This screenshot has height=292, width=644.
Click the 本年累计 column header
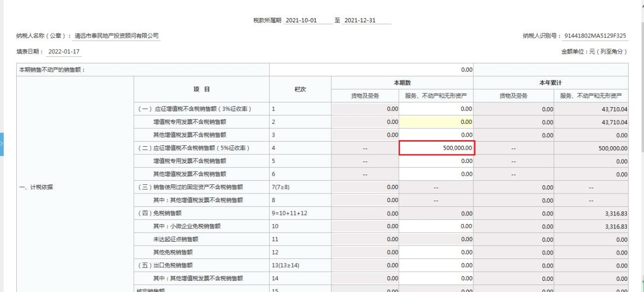(x=551, y=83)
